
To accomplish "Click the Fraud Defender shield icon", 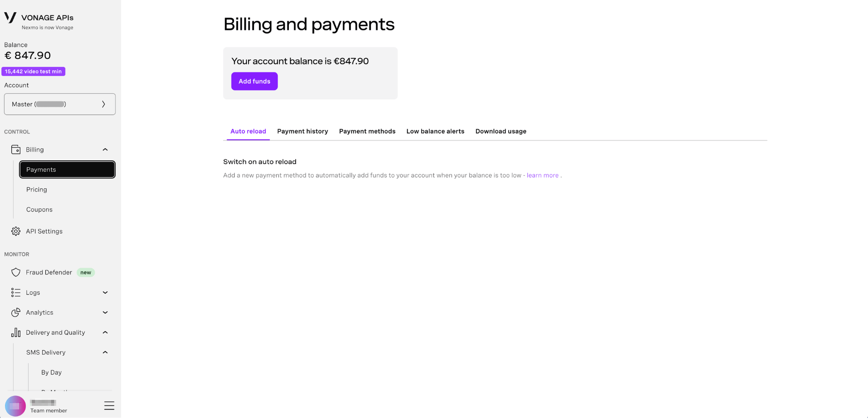I will tap(16, 272).
